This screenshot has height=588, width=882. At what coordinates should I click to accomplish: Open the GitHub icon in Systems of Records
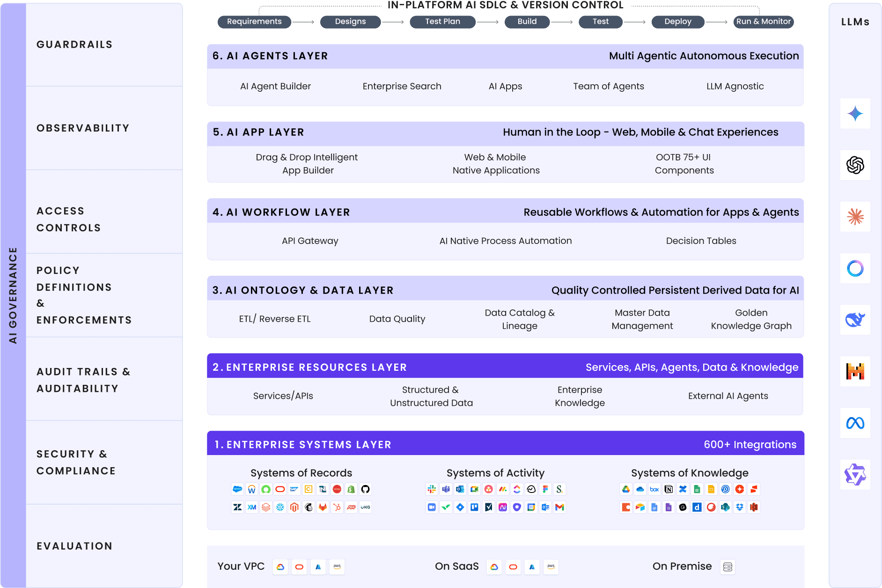click(x=366, y=489)
